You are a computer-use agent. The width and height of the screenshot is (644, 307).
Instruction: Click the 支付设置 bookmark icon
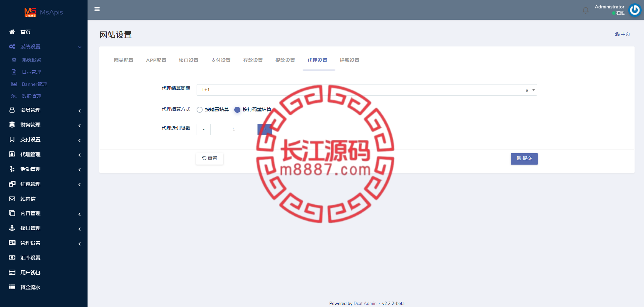click(x=12, y=139)
